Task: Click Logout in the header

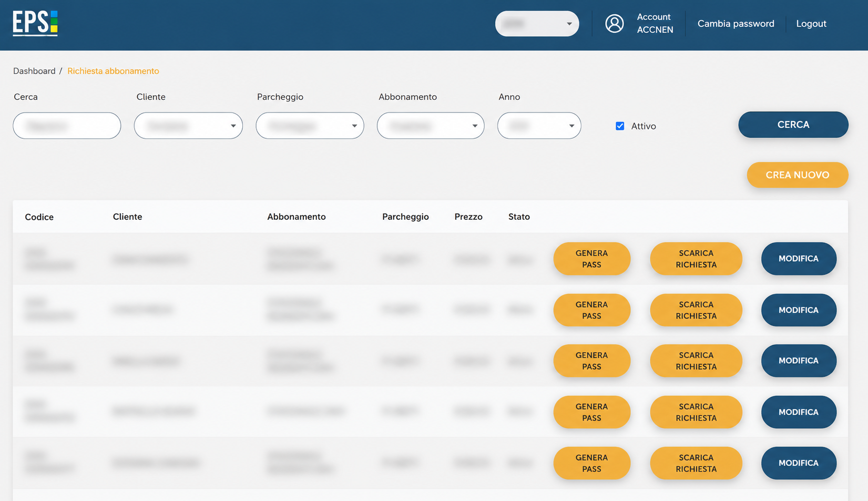Action: point(811,24)
